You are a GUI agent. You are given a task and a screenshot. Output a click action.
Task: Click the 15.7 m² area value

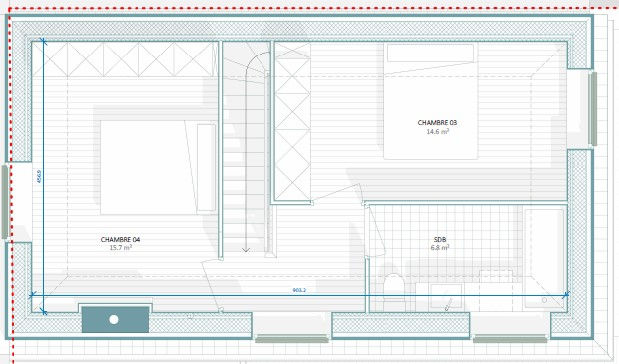120,248
